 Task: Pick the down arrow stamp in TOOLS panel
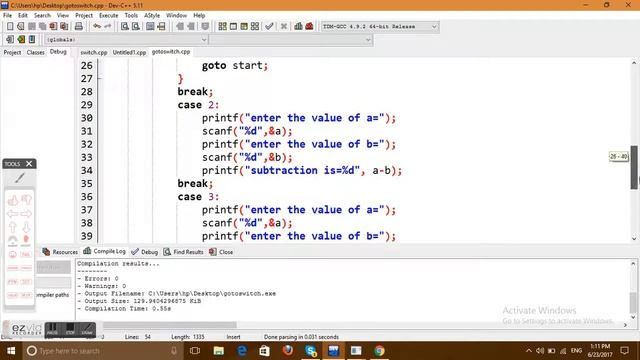click(x=26, y=227)
